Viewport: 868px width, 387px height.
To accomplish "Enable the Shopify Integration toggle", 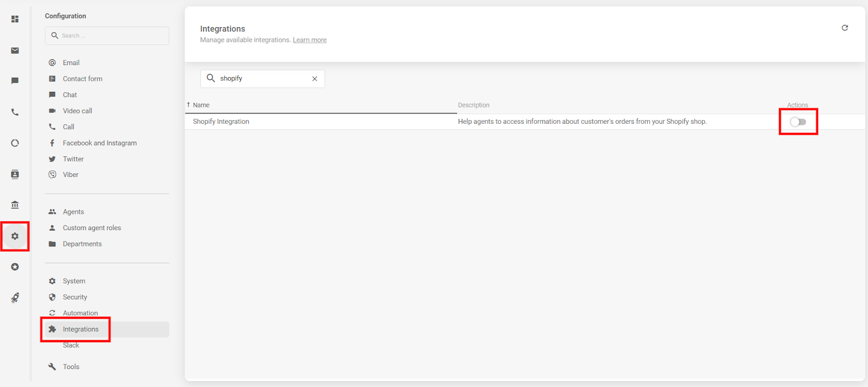I will tap(798, 122).
